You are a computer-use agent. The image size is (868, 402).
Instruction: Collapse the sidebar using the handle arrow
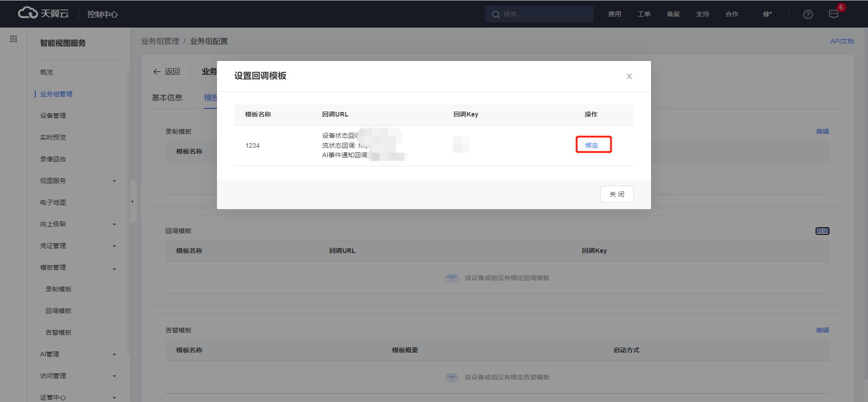pos(132,201)
